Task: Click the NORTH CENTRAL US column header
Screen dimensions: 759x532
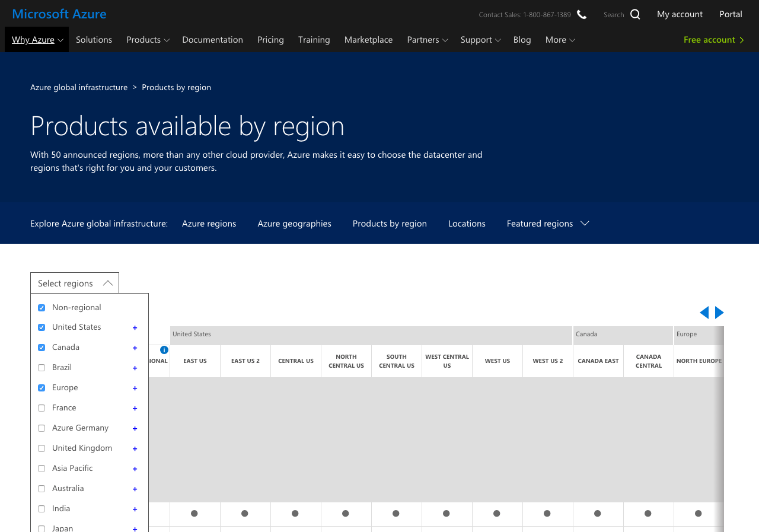Action: tap(346, 361)
